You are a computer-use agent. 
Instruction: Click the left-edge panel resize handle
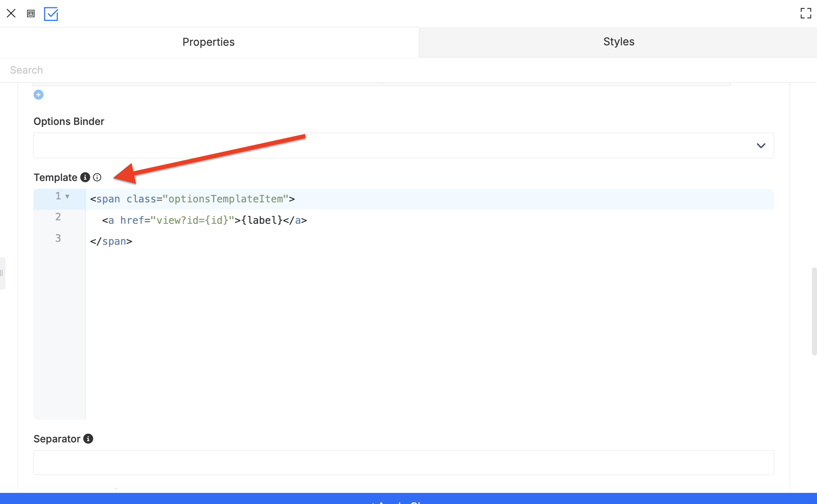click(2, 273)
